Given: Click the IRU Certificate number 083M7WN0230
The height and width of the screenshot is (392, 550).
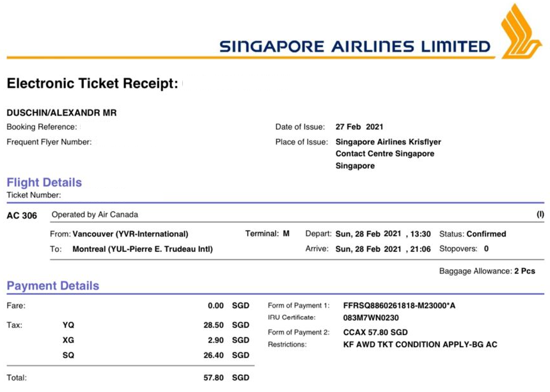Looking at the screenshot, I should 371,318.
